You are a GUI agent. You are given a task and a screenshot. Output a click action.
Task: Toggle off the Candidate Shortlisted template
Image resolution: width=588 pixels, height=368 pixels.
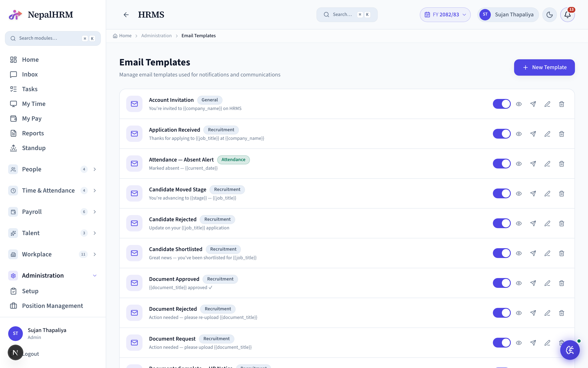(x=501, y=253)
